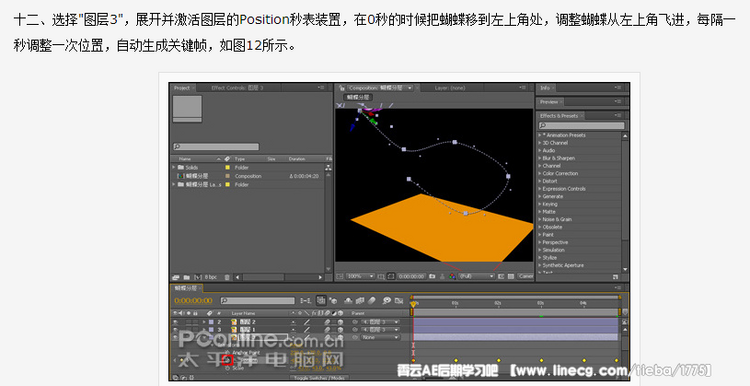
Task: Toggle visibility eye of layer 3 in timeline
Action: tap(175, 330)
